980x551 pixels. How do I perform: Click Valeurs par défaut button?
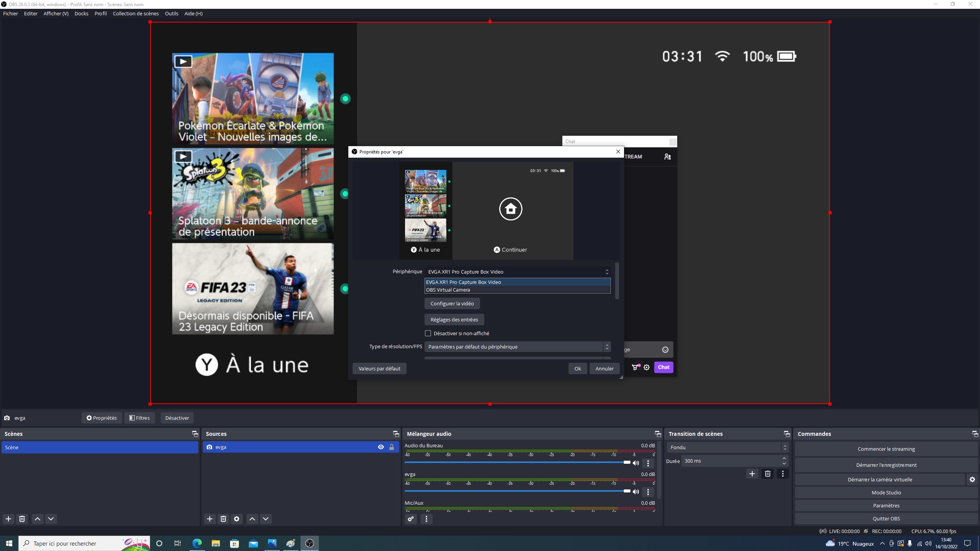click(379, 368)
